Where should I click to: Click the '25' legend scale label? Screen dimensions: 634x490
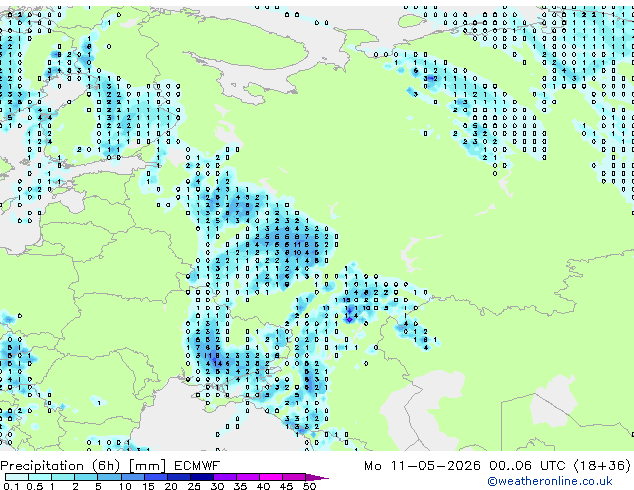[194, 486]
